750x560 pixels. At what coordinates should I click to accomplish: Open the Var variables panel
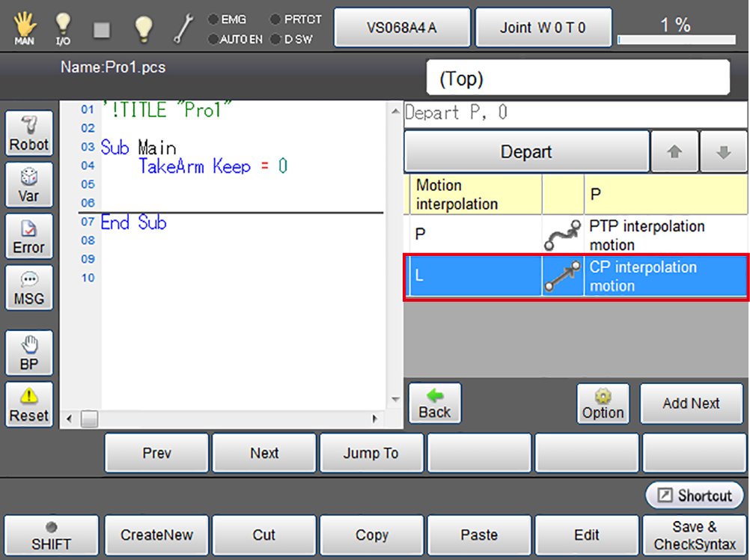click(x=29, y=185)
